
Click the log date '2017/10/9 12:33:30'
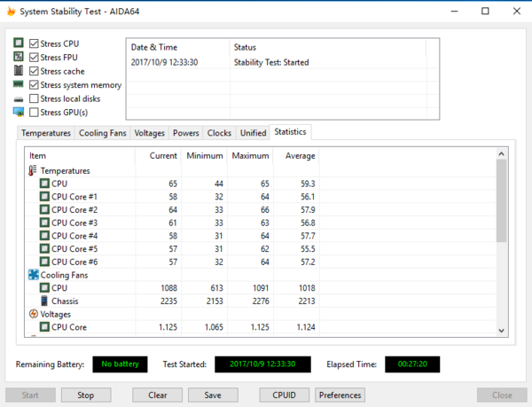[x=164, y=62]
